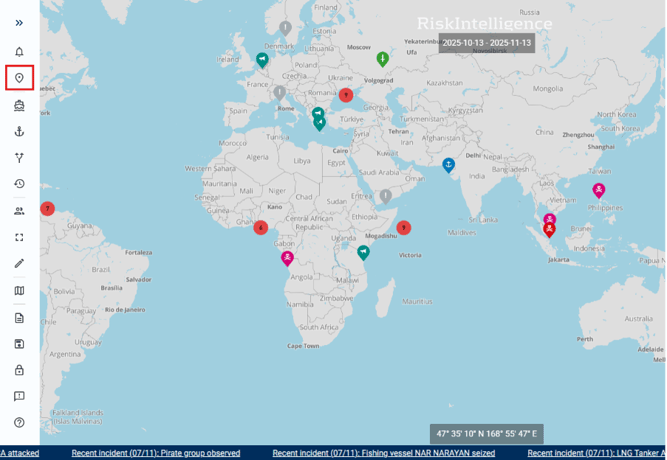Open the help question mark icon
The image size is (667, 460).
point(19,423)
